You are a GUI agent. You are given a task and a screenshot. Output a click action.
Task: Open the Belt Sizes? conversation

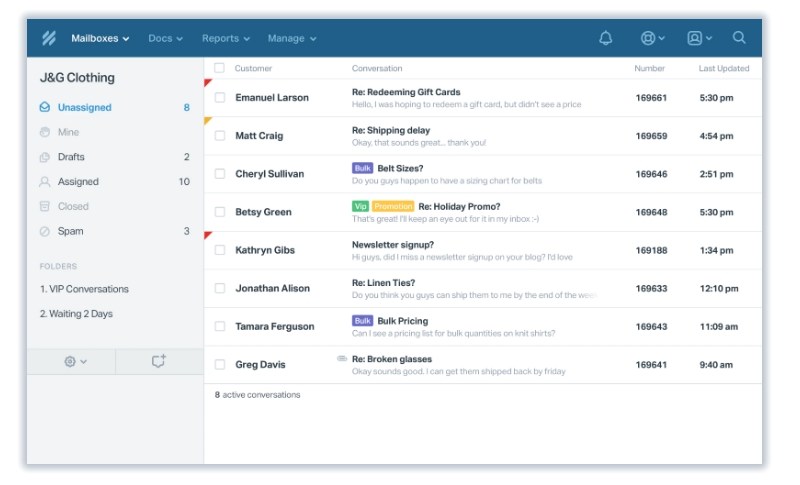click(x=400, y=168)
